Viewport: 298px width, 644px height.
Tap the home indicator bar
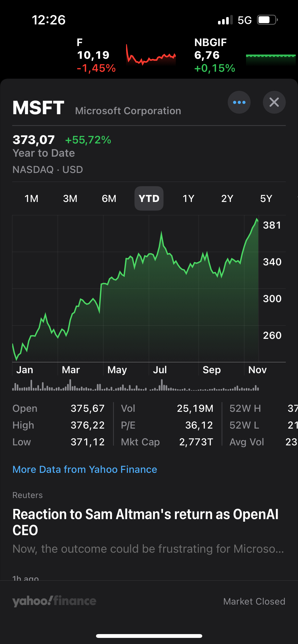[x=149, y=636]
